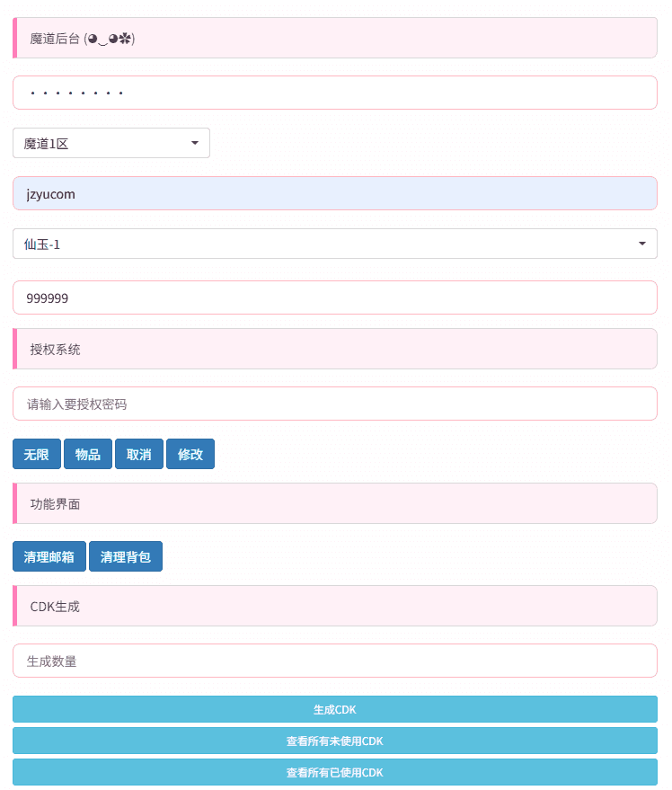Click the 取消 button
The width and height of the screenshot is (672, 790).
[x=139, y=455]
